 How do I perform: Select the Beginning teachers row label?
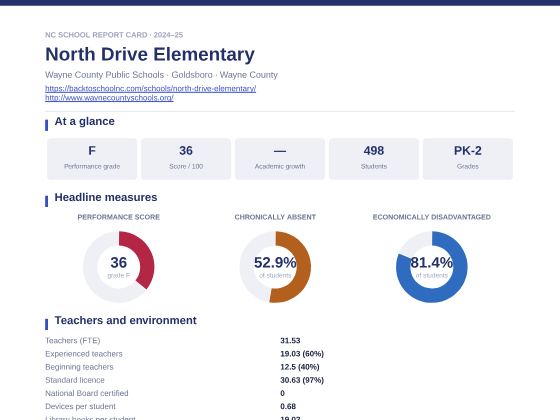[79, 367]
